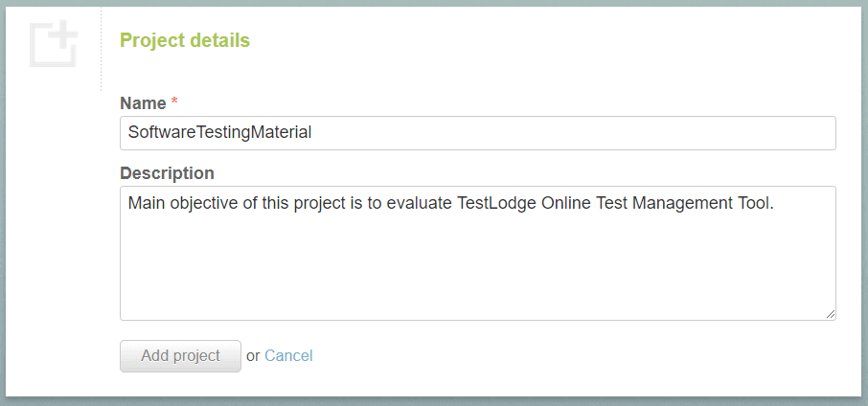Click the Name field label
Image resolution: width=868 pixels, height=406 pixels.
tap(143, 103)
